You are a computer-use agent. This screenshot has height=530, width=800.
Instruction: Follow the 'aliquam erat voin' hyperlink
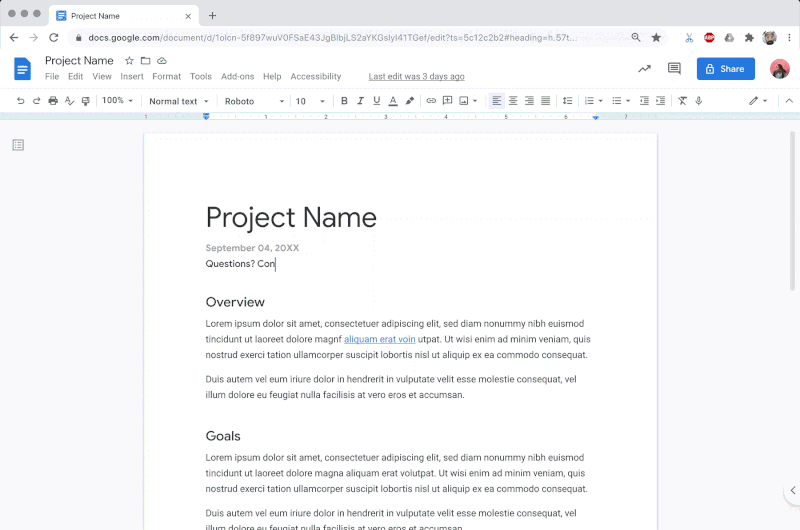coord(380,339)
